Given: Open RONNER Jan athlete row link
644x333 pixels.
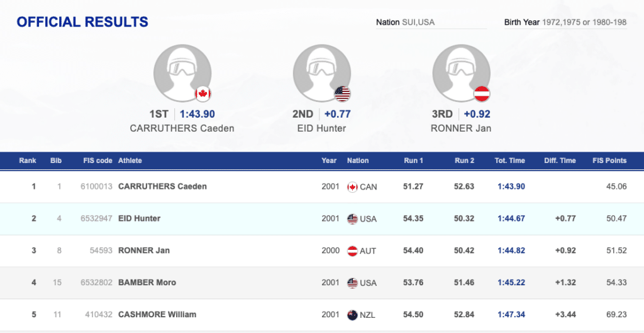Looking at the screenshot, I should (x=144, y=251).
